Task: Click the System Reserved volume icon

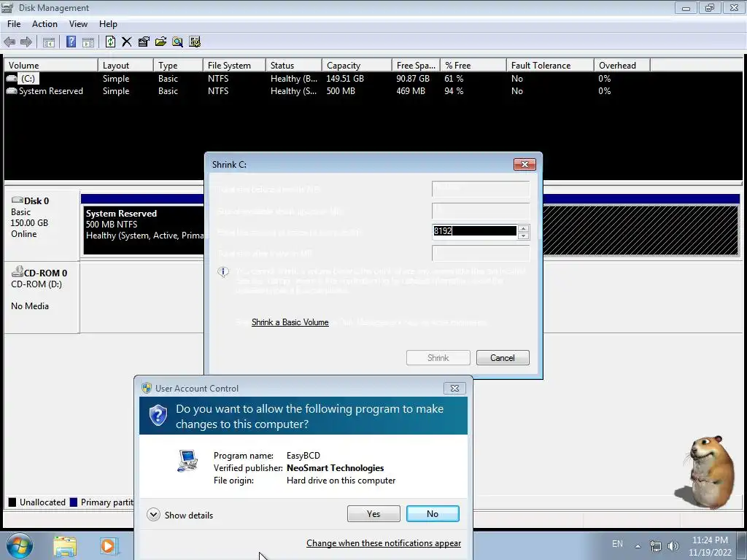Action: tap(12, 91)
